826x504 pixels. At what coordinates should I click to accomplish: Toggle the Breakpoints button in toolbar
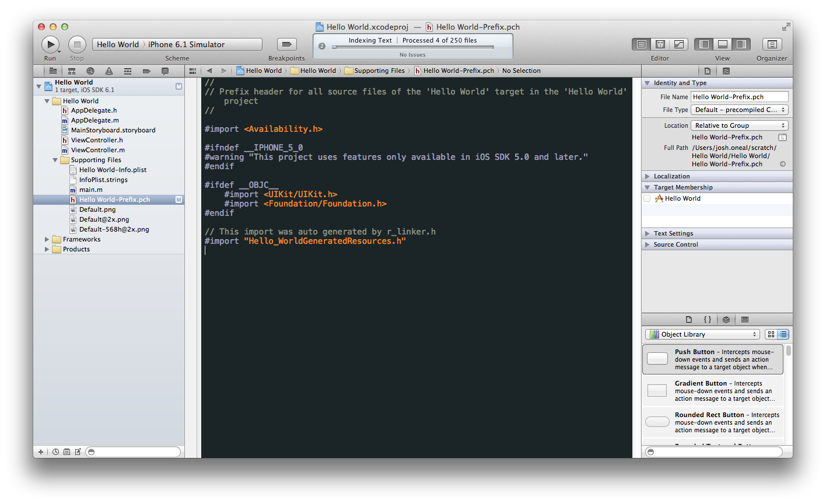point(286,44)
